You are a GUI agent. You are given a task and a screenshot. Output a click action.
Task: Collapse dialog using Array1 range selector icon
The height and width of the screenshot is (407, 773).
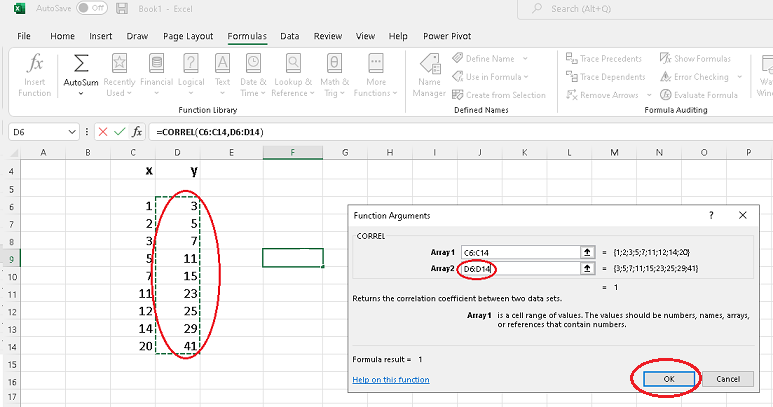[587, 252]
